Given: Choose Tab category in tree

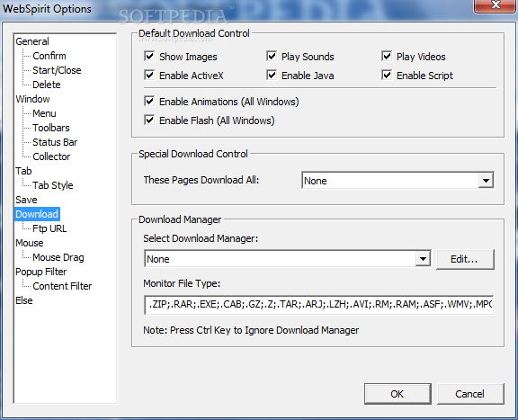Looking at the screenshot, I should click(23, 171).
